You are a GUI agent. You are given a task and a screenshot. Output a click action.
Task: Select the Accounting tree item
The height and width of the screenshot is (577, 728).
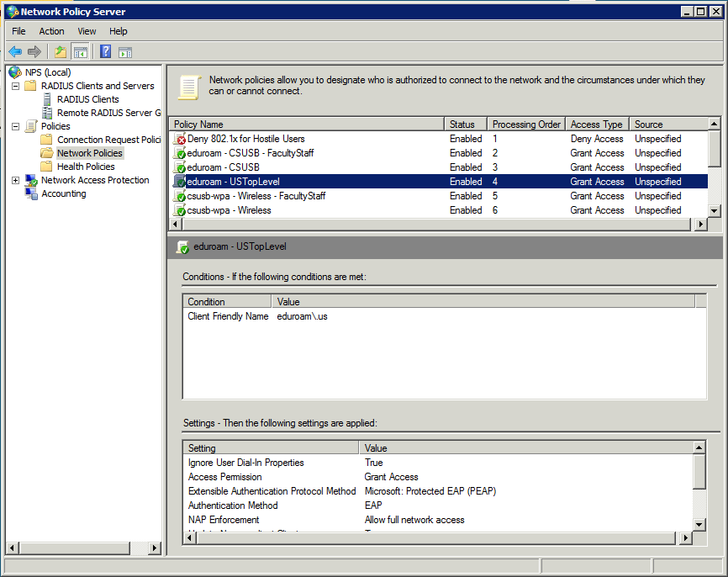64,193
